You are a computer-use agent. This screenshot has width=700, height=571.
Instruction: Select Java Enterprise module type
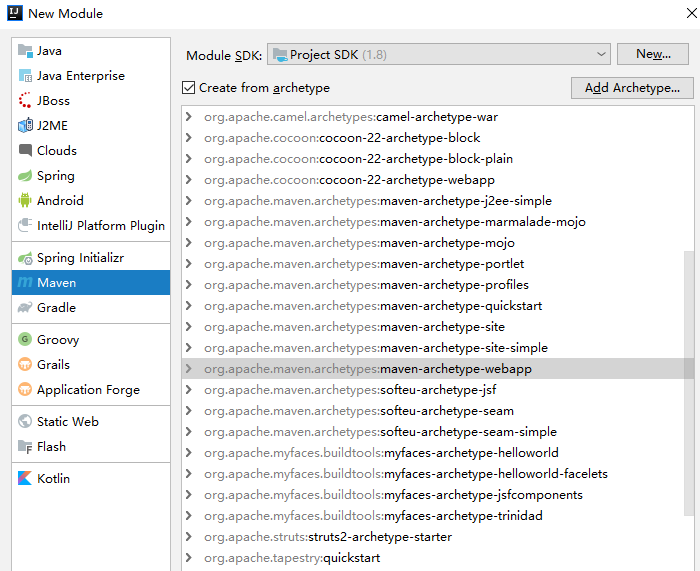80,76
